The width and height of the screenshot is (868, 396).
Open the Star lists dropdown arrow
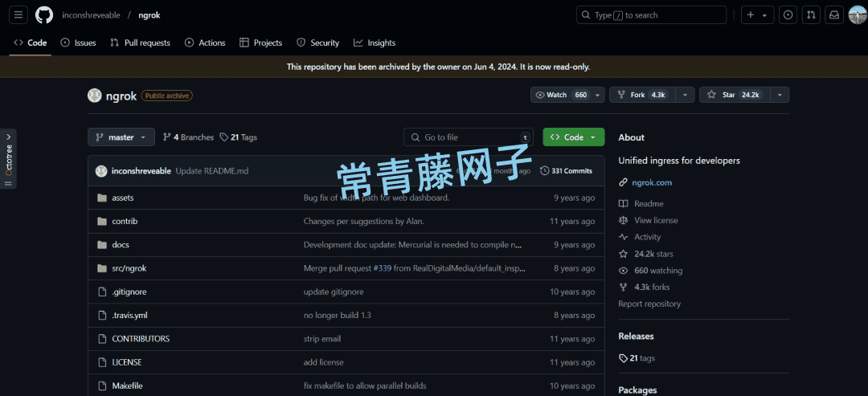click(779, 95)
